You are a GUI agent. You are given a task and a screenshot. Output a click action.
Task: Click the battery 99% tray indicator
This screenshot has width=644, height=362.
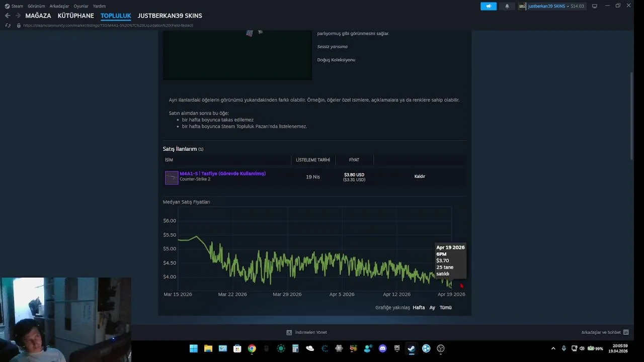(x=595, y=348)
